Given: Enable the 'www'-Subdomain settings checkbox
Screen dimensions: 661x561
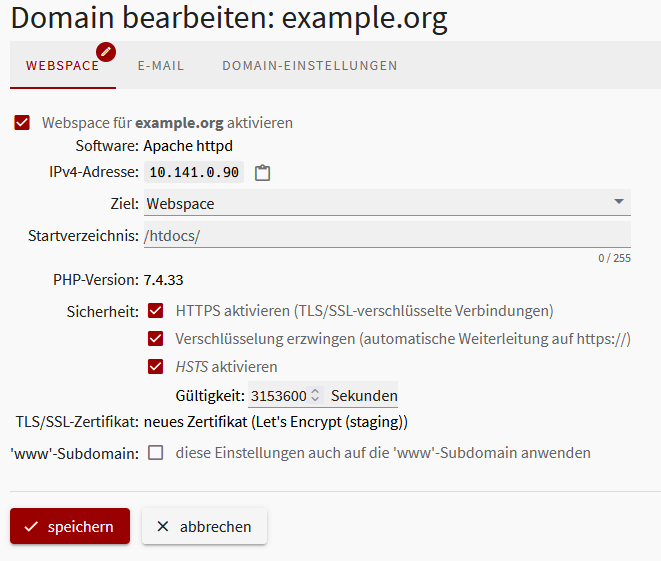Looking at the screenshot, I should 156,453.
